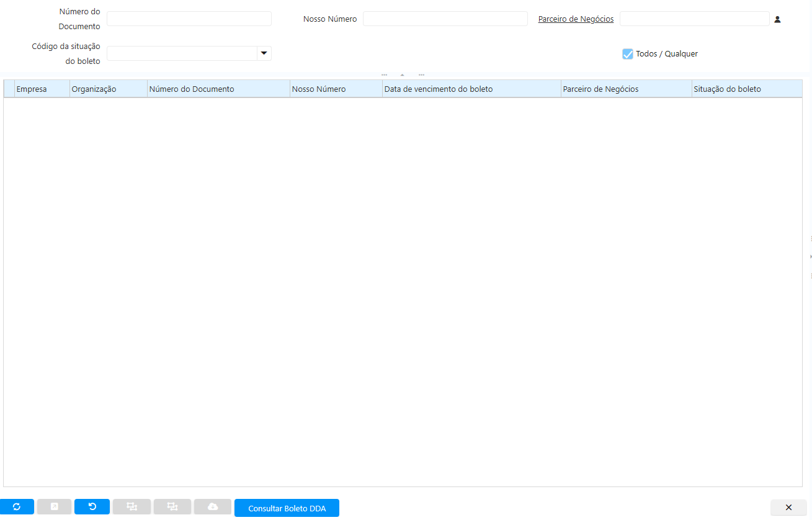Open the Parceiro de Negócios label link
The height and width of the screenshot is (520, 812).
(x=576, y=19)
